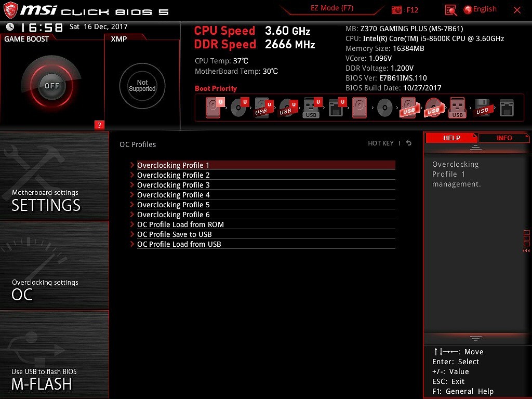The width and height of the screenshot is (532, 399).
Task: Click the Memory Size 16384MB line
Action: (385, 48)
